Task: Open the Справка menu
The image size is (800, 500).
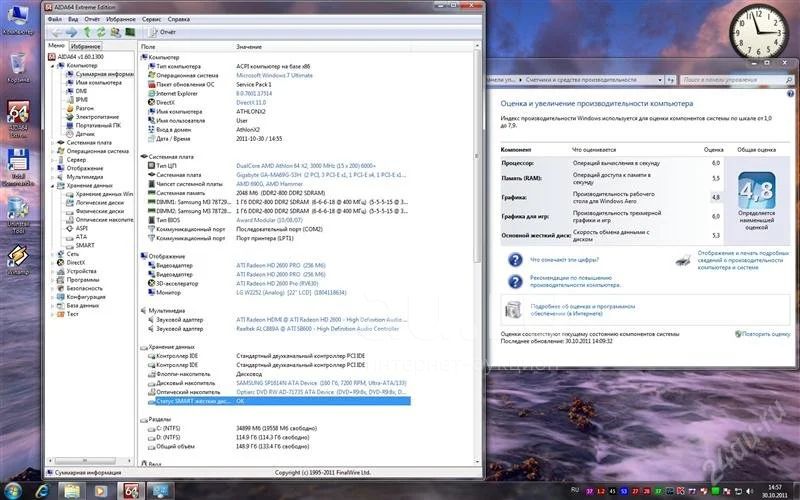Action: click(179, 19)
